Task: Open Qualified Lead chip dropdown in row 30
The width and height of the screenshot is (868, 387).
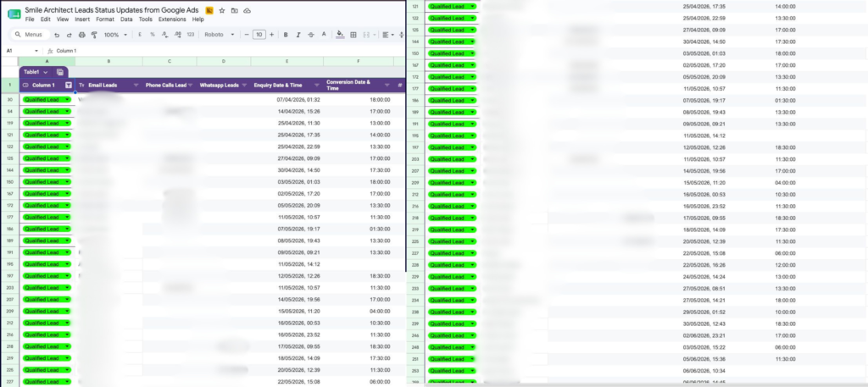Action: pyautogui.click(x=67, y=100)
